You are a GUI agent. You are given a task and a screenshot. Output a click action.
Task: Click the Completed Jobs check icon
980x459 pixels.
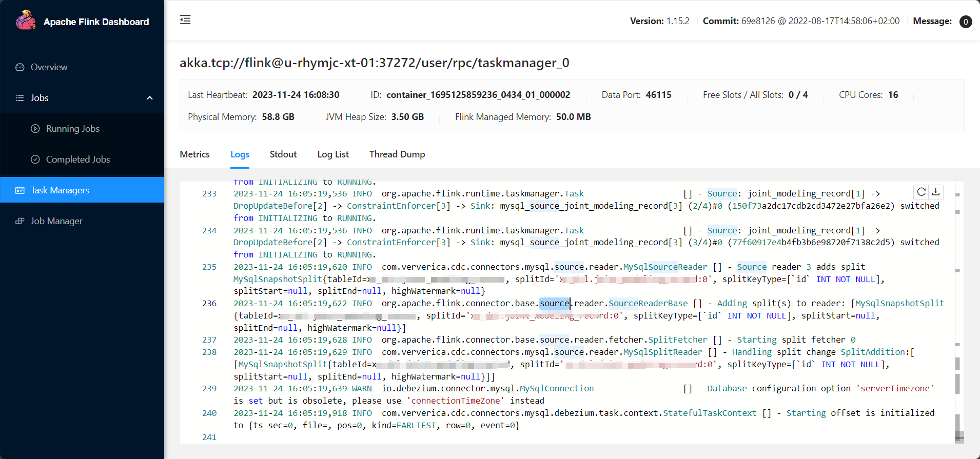35,159
